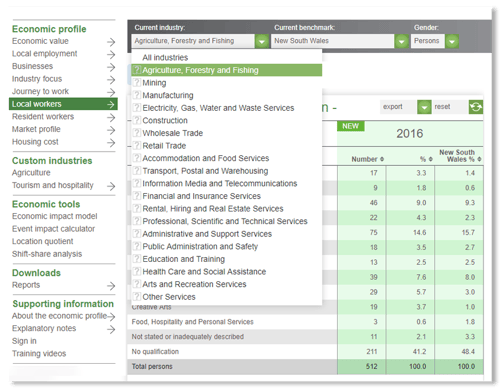Select Information Media and Telecommunications
500x388 pixels.
tap(220, 183)
